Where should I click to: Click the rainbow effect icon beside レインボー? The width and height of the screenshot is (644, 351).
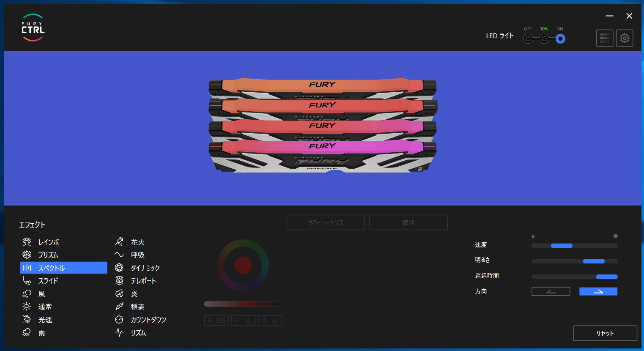pos(27,242)
